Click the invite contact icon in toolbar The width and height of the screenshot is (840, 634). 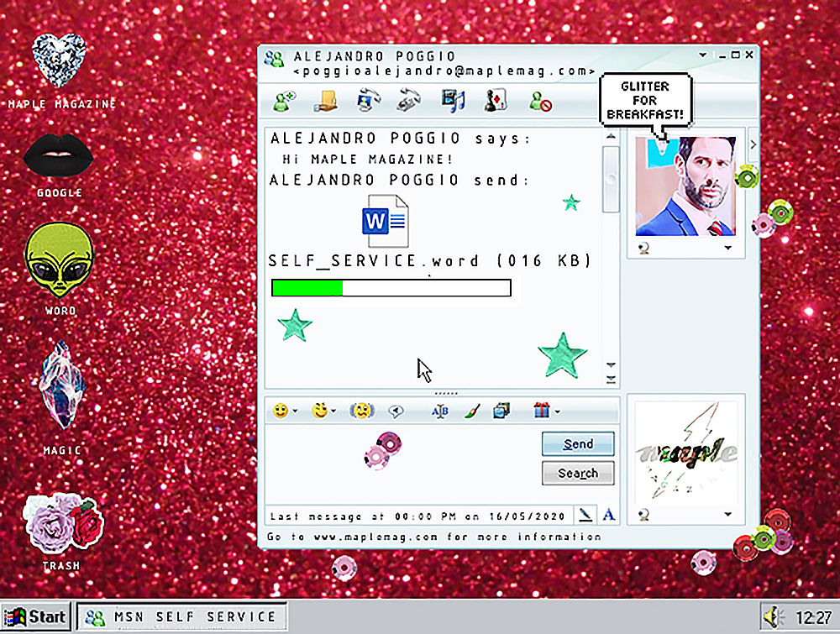[x=284, y=101]
